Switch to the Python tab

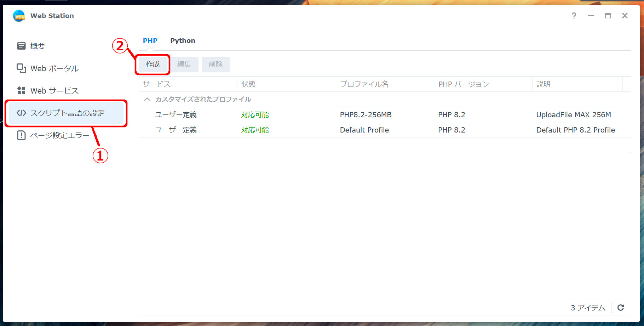coord(183,41)
